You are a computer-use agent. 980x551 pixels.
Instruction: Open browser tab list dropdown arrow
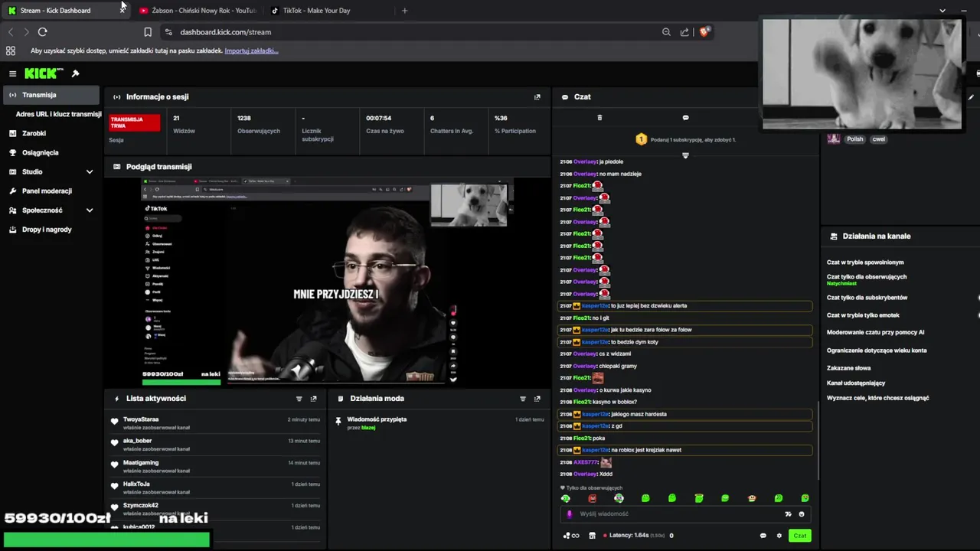942,11
